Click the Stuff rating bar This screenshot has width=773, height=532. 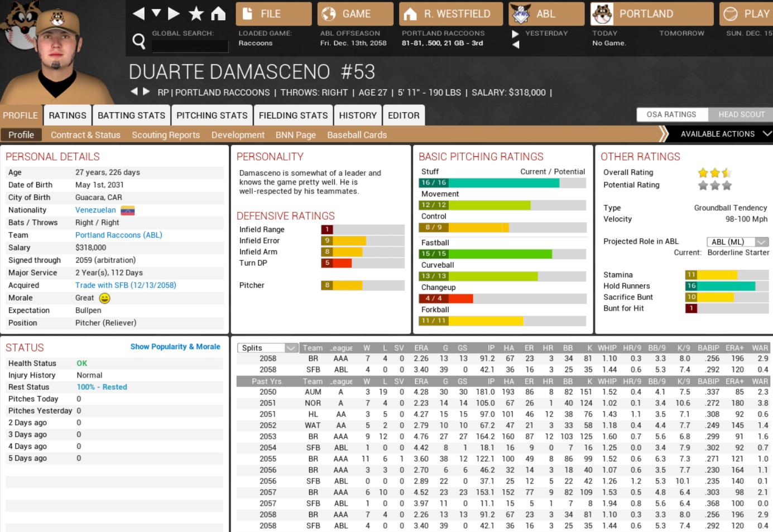[502, 183]
